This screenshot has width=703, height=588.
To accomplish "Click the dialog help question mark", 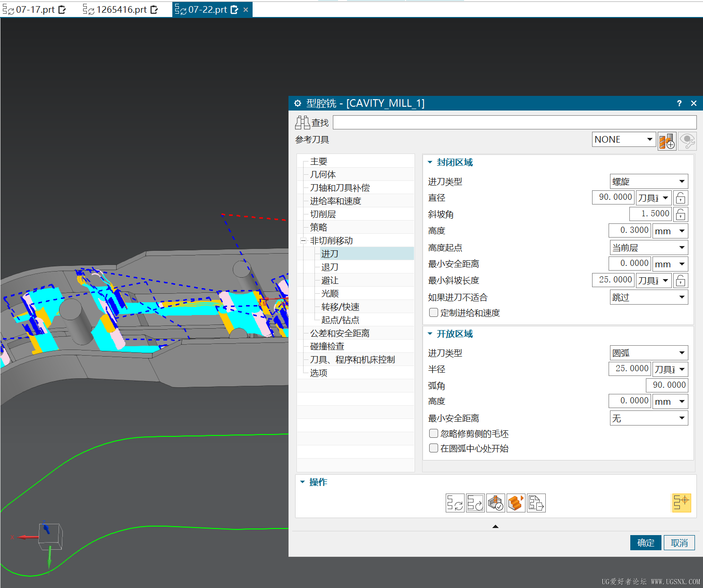I will 679,103.
